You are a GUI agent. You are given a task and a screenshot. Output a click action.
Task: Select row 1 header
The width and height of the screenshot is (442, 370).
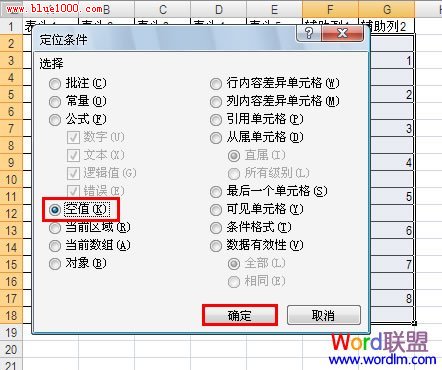(11, 26)
